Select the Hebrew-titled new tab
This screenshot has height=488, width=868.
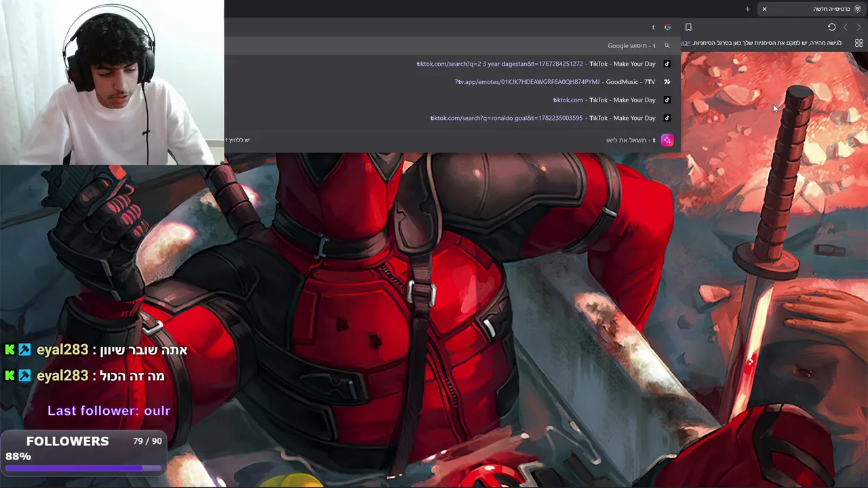tap(812, 9)
